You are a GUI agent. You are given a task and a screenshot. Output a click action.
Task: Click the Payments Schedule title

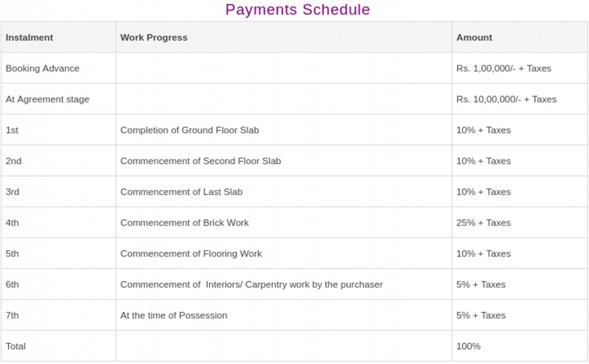[x=297, y=9]
